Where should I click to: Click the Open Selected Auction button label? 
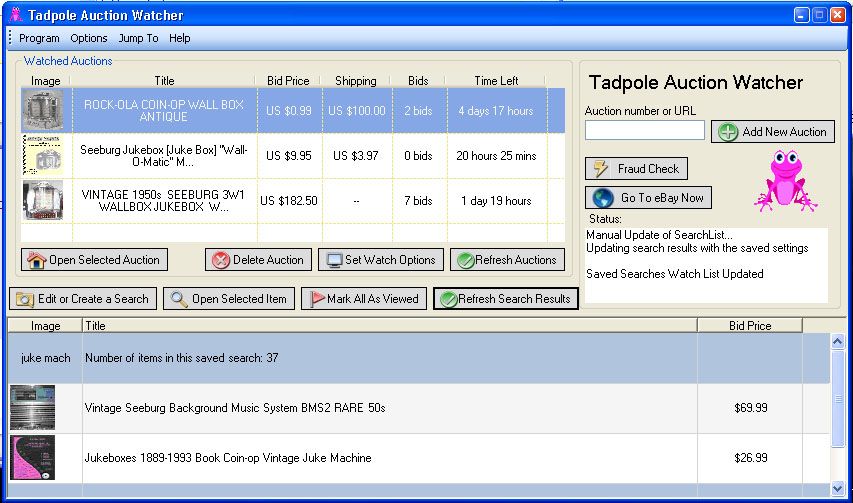(x=104, y=260)
